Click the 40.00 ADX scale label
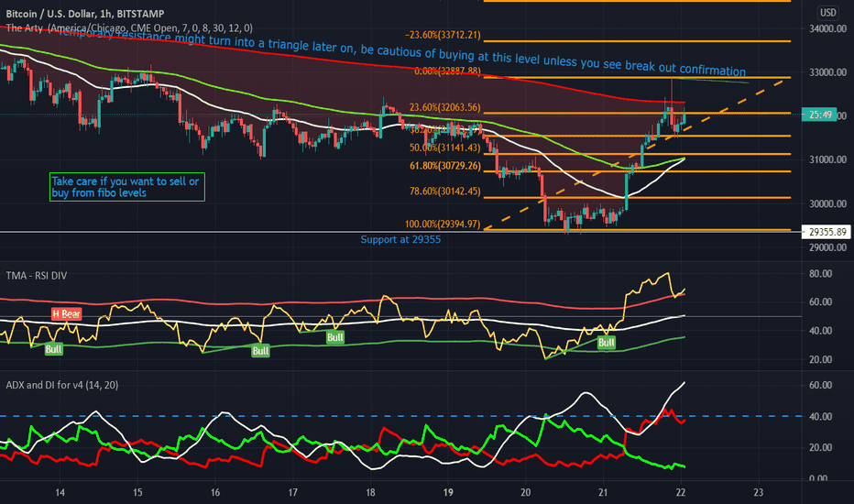Image resolution: width=854 pixels, height=504 pixels. (x=820, y=416)
